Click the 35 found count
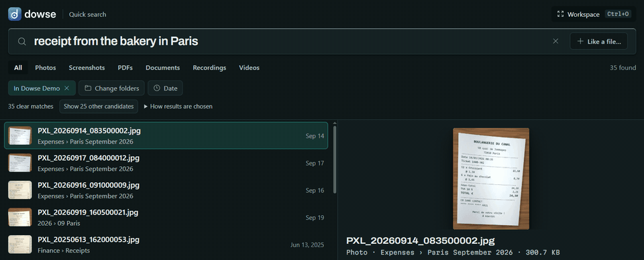Viewport: 644px width, 260px height. click(623, 68)
